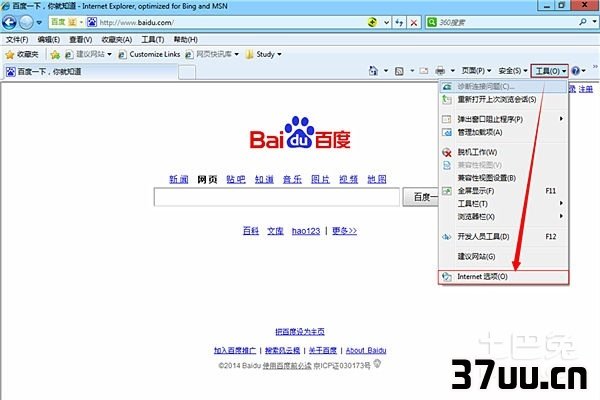Open the 地图 link
Screen dimensions: 600x400
pyautogui.click(x=377, y=179)
